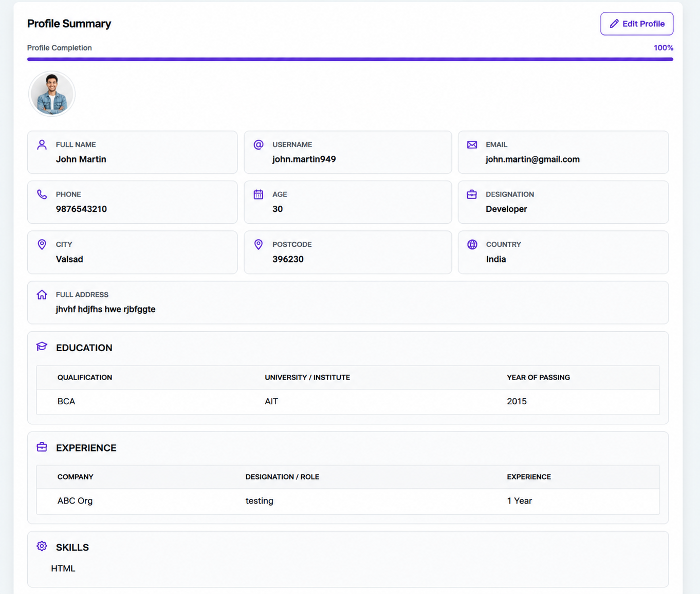Select the username john.martin949

coord(304,159)
